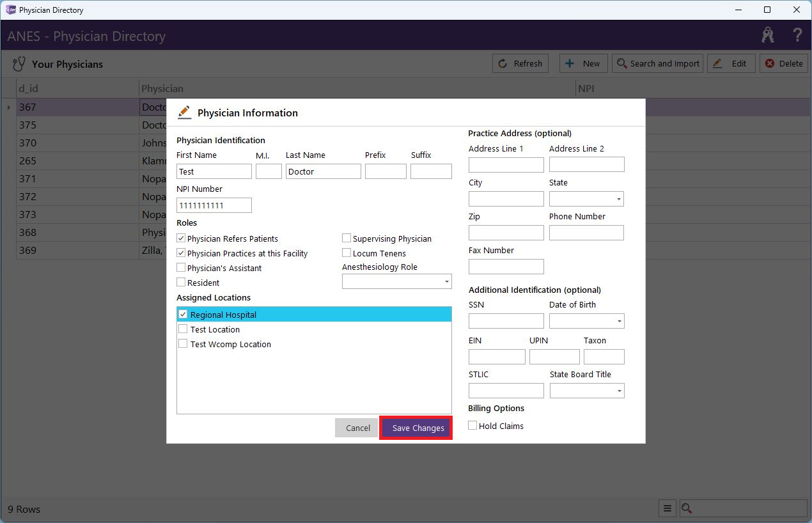Viewport: 812px width, 523px height.
Task: Click the New physician button
Action: click(583, 63)
